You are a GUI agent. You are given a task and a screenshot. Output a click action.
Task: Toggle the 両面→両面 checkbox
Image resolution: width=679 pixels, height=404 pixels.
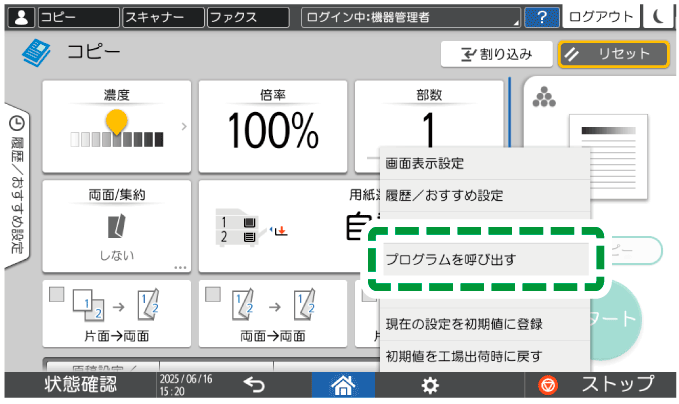coord(213,294)
